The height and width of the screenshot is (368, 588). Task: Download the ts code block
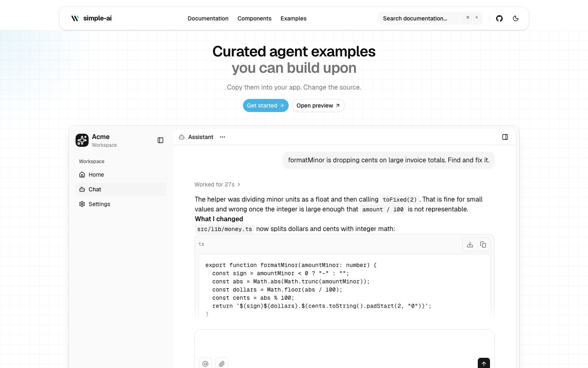pyautogui.click(x=470, y=245)
